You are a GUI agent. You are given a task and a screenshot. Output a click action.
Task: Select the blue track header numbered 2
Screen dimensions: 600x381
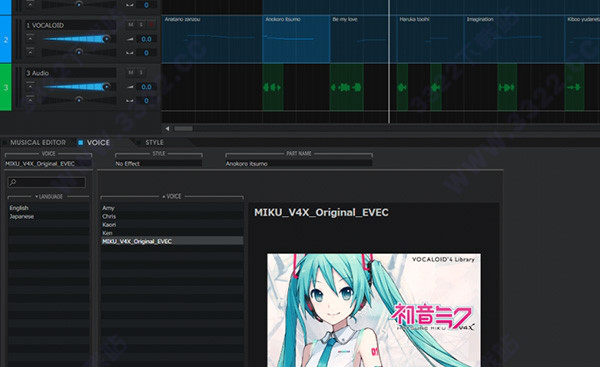pyautogui.click(x=6, y=39)
